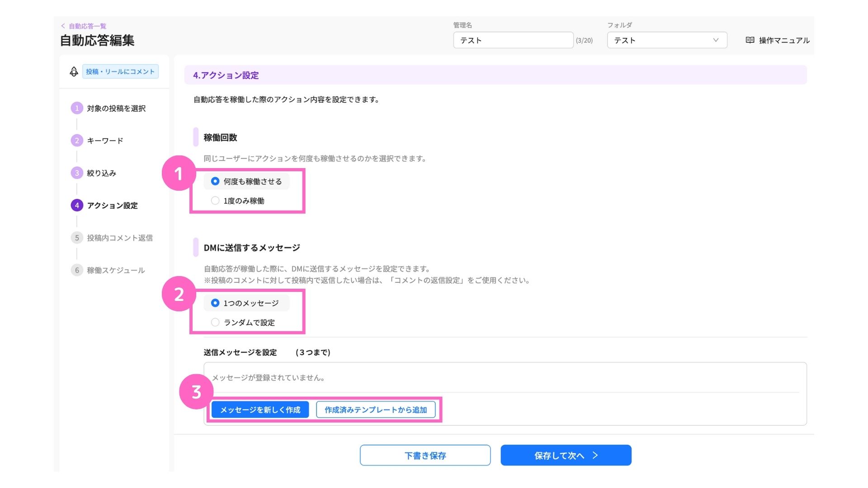The height and width of the screenshot is (488, 868).
Task: Open the フォルダ dropdown showing テスト
Action: (667, 40)
